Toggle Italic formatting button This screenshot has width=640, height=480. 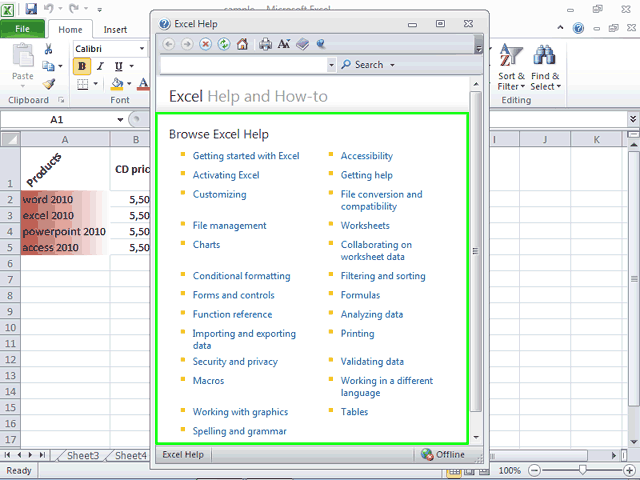point(100,66)
